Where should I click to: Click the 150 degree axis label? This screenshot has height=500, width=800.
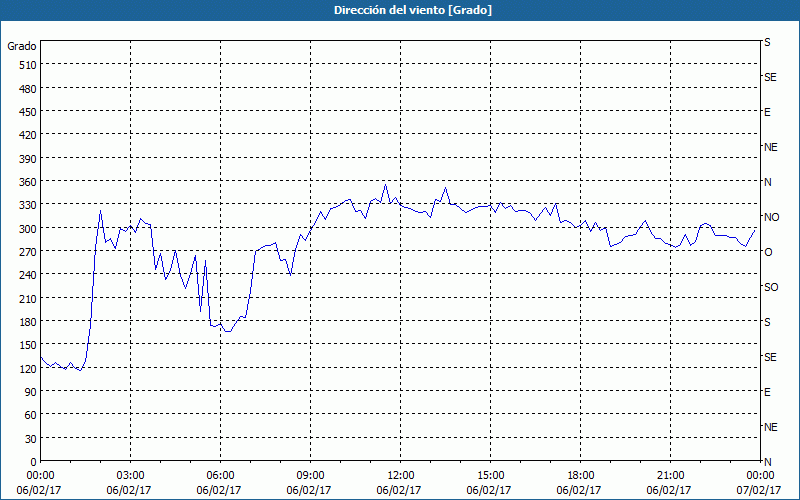28,345
